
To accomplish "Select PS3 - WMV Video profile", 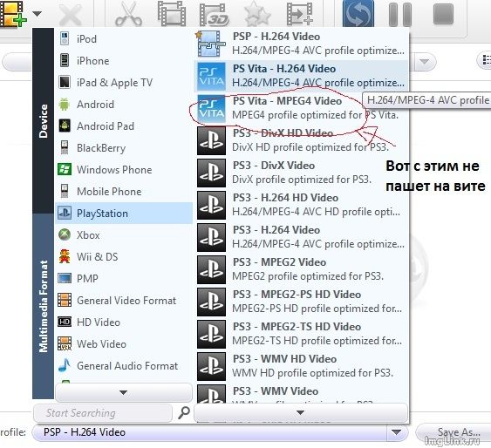I will 301,393.
